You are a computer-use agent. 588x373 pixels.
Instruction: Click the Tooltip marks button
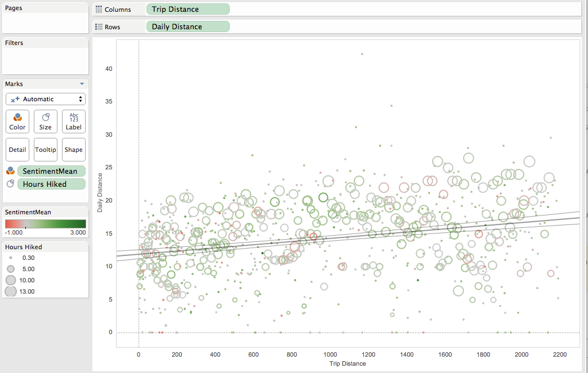click(x=46, y=150)
